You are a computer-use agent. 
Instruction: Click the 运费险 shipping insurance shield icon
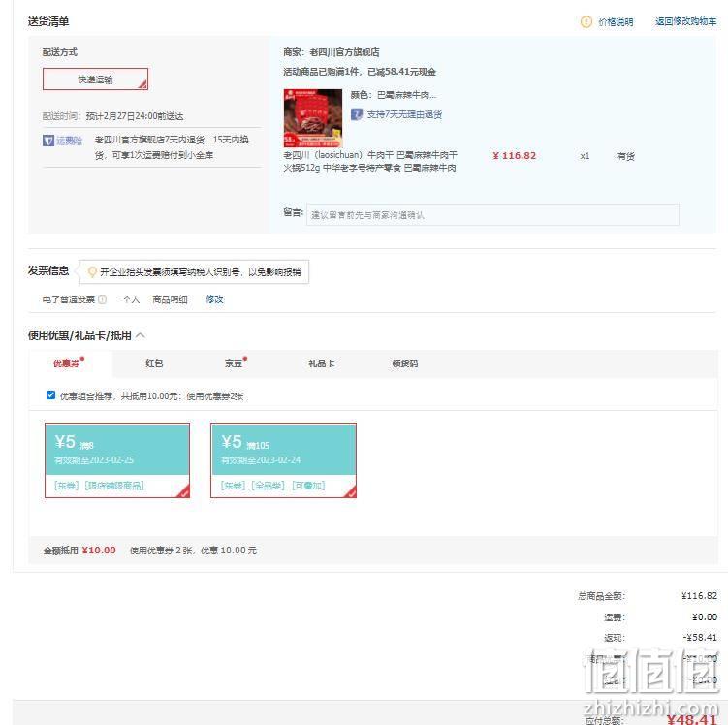point(48,141)
